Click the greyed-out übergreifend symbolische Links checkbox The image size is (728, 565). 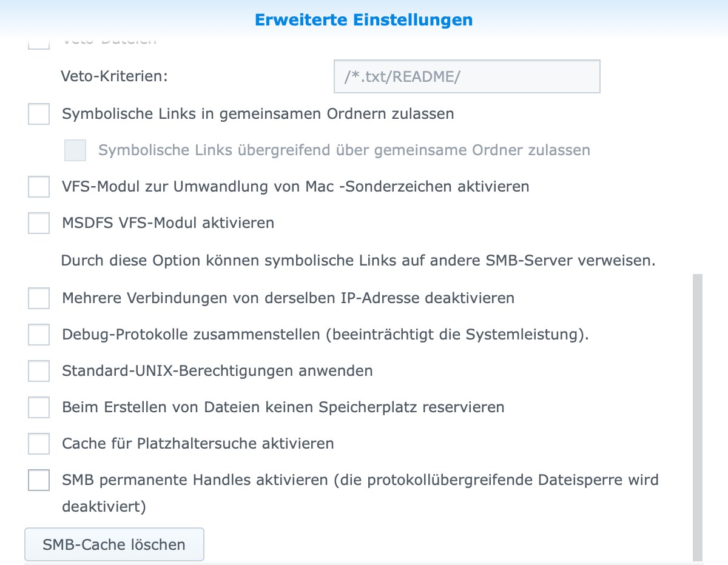pos(75,150)
